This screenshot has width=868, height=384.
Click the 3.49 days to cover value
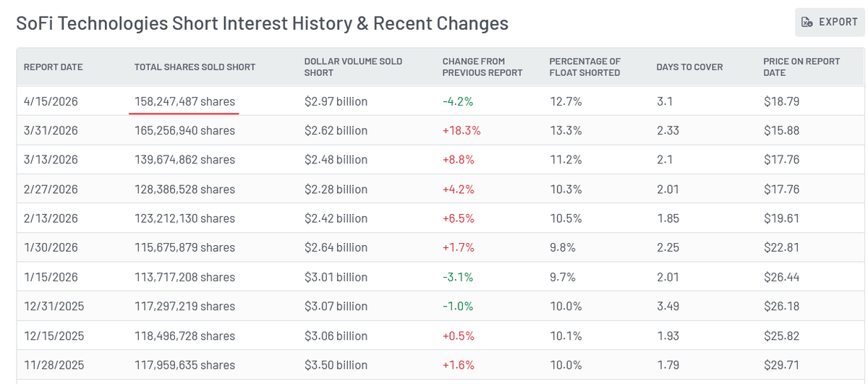[x=668, y=307]
